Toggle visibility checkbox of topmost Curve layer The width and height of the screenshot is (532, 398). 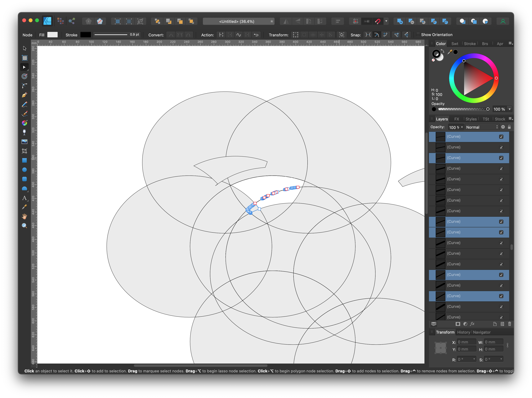[x=501, y=137]
